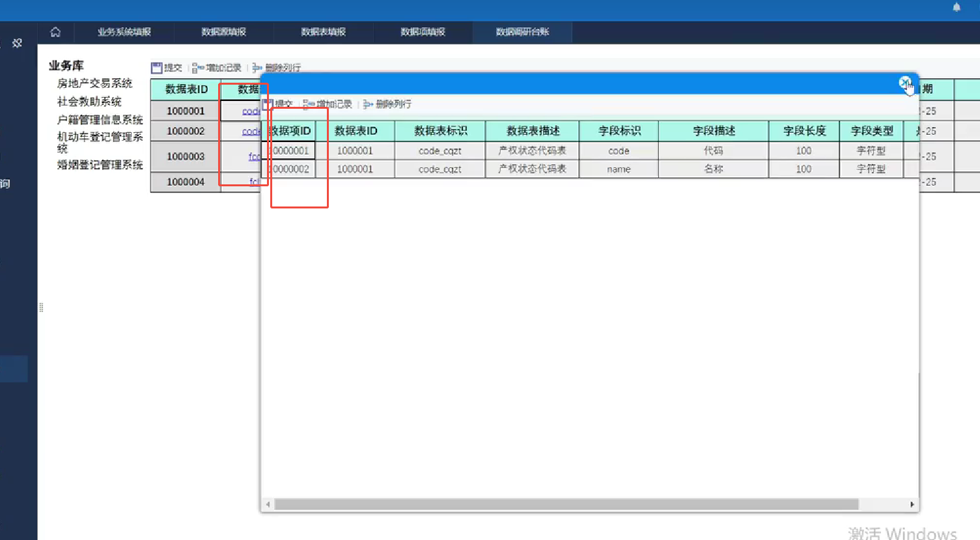The height and width of the screenshot is (540, 980).
Task: Go to the home icon tab
Action: 55,32
